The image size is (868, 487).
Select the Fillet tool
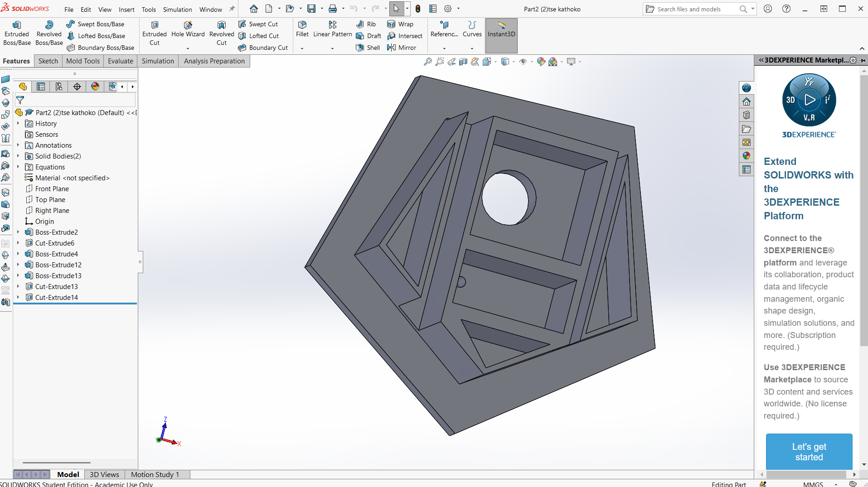click(302, 29)
